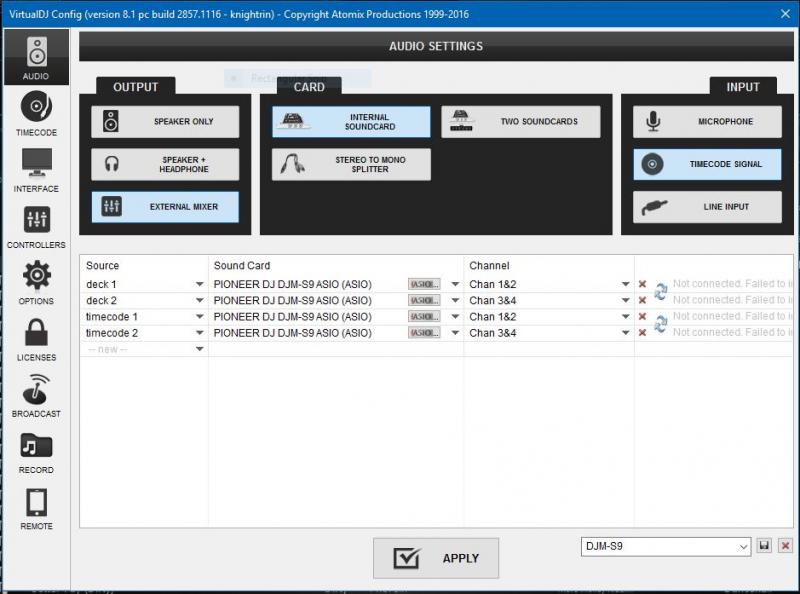Screen dimensions: 800x594
Task: Open the '-- new --' source dropdown
Action: point(199,349)
